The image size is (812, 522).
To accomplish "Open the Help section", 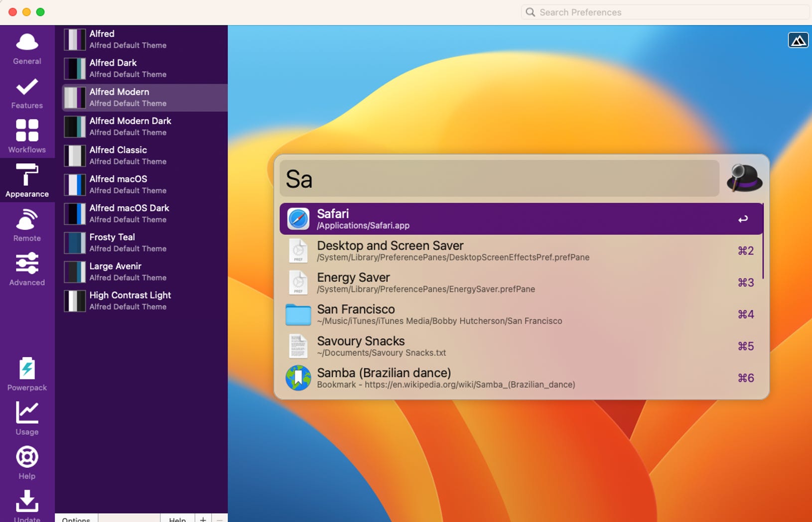I will pos(27,463).
